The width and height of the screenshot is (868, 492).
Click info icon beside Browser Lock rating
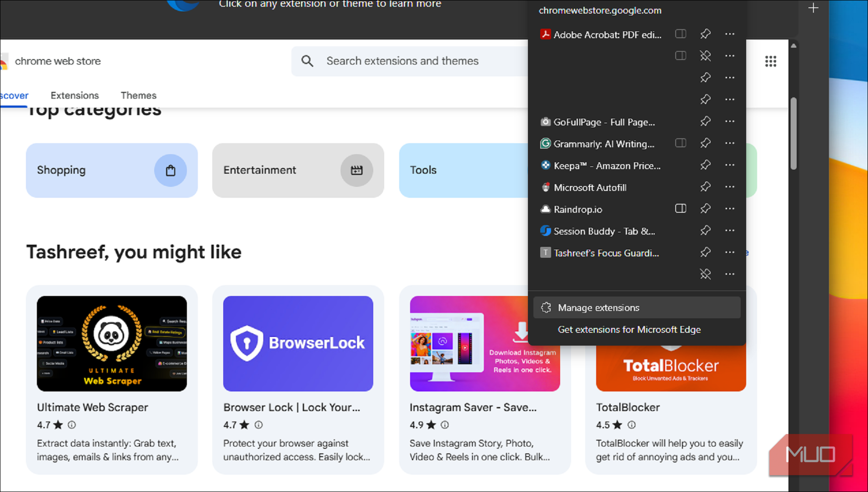click(x=258, y=425)
